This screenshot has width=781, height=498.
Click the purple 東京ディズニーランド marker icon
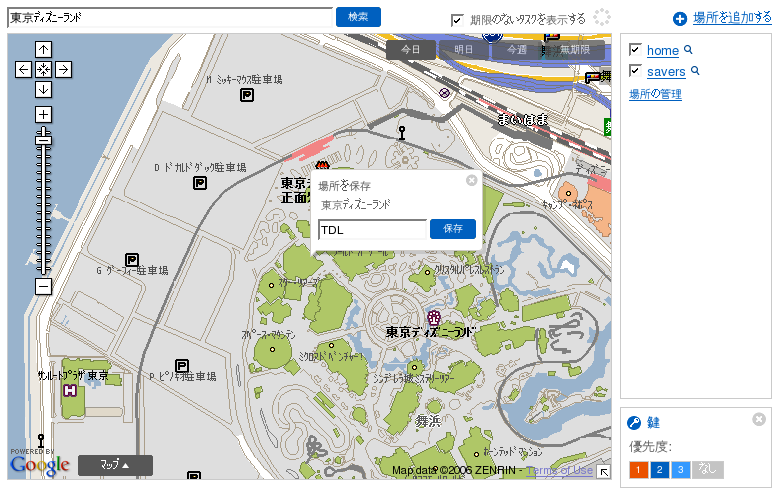click(x=434, y=317)
